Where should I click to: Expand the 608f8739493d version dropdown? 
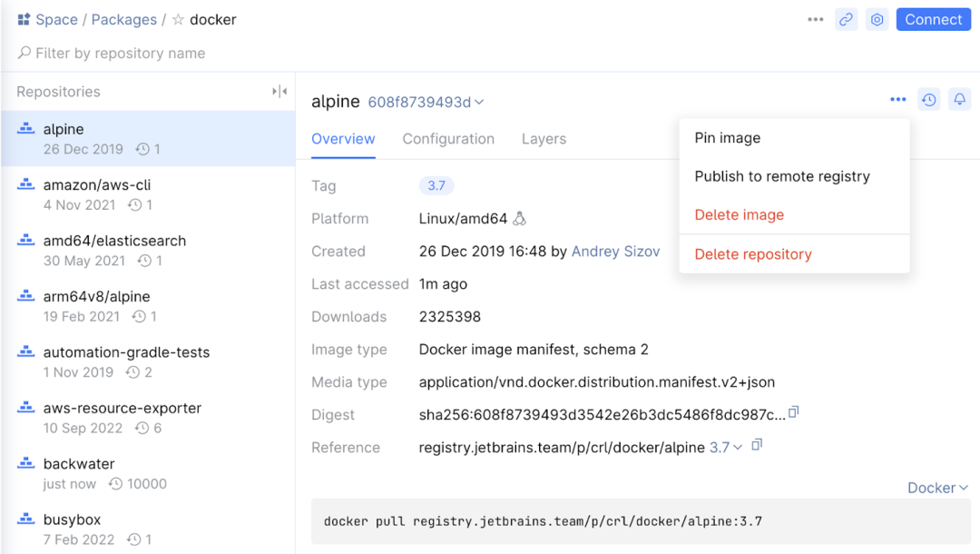pos(426,102)
